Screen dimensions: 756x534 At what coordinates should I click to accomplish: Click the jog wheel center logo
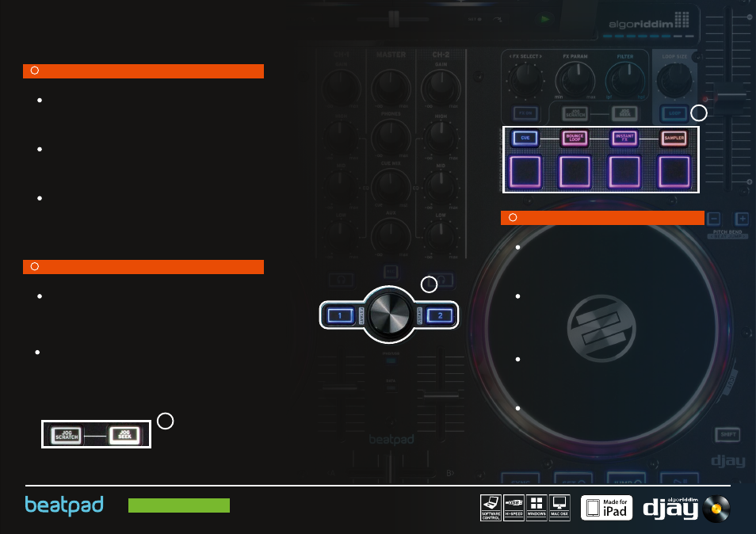pyautogui.click(x=601, y=328)
